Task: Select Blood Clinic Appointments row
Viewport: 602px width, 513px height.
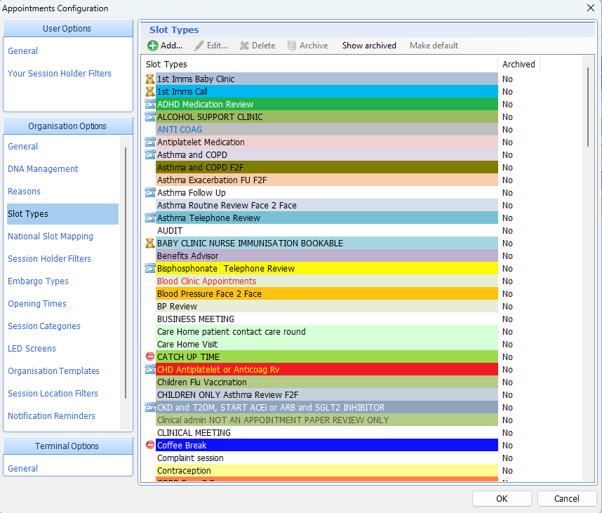Action: point(327,281)
